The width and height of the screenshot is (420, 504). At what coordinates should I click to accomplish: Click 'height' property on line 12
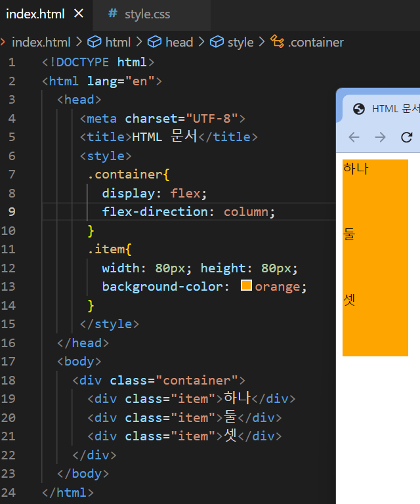point(223,268)
